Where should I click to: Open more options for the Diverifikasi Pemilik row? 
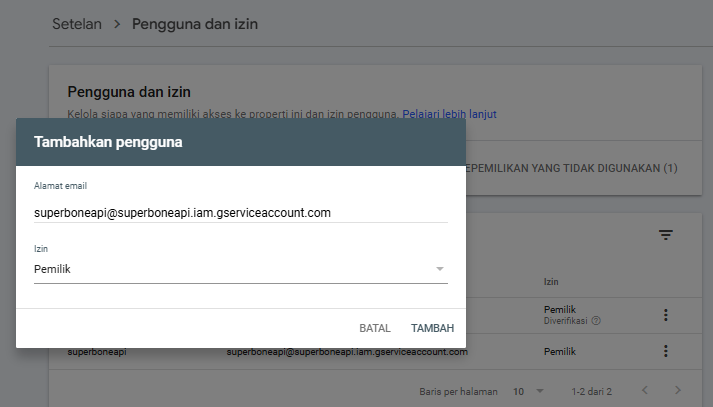point(666,315)
